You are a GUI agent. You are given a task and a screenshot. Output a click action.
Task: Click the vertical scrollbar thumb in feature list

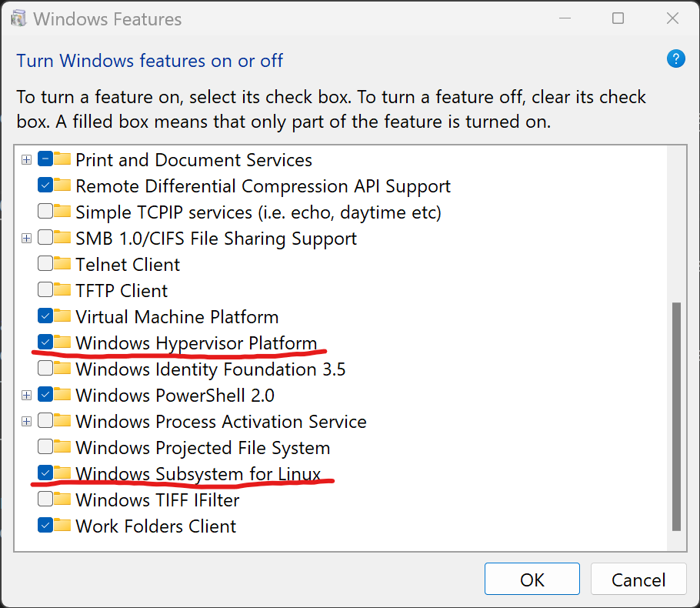click(676, 417)
